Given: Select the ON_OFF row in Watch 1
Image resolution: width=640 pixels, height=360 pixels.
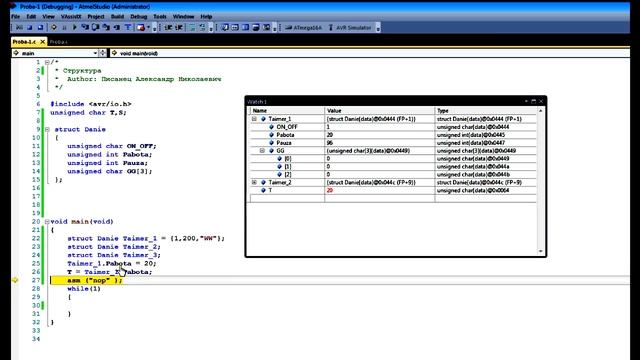Looking at the screenshot, I should tap(393, 127).
